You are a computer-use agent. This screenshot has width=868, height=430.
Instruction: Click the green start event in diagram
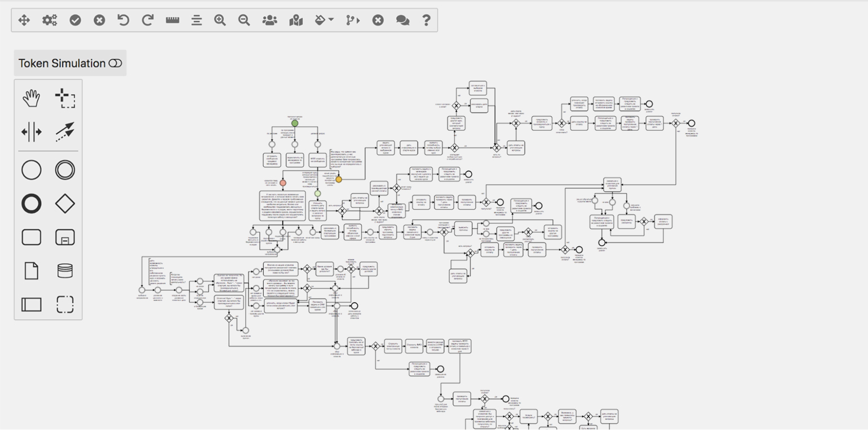[x=295, y=123]
